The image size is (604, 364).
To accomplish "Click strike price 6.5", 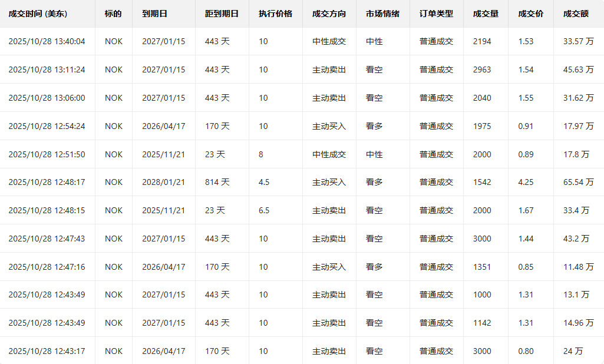I will click(264, 210).
